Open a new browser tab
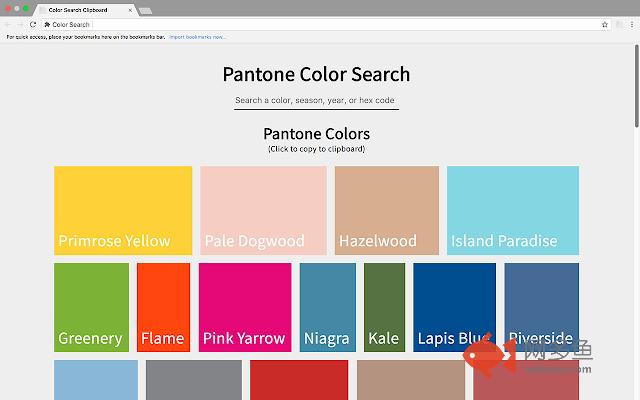The width and height of the screenshot is (640, 400). pyautogui.click(x=145, y=11)
